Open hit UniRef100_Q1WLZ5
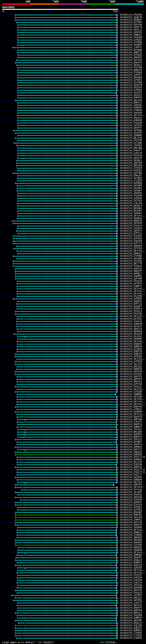This screenshot has width=146, height=644. (131, 17)
